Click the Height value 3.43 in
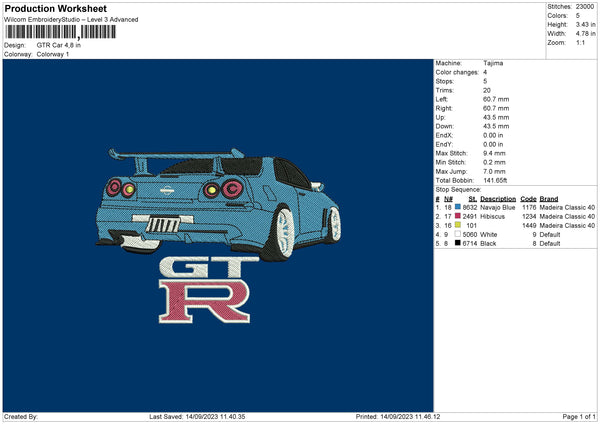The width and height of the screenshot is (600, 424). [585, 24]
